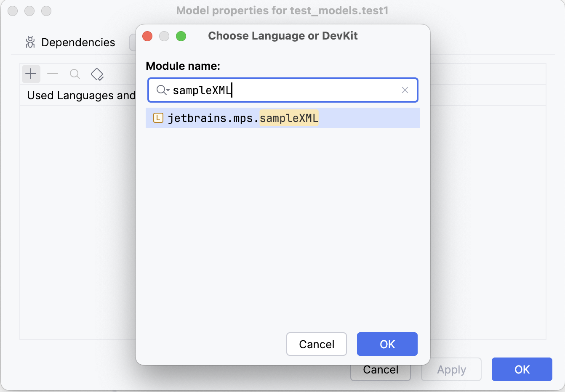Click the diamond checkmark icon in Model properties toolbar
565x392 pixels.
pos(97,74)
